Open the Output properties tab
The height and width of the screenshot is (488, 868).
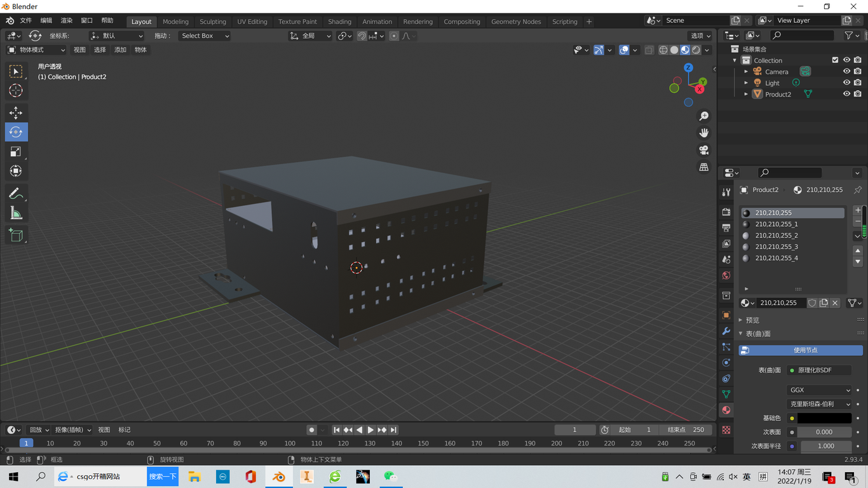(x=726, y=227)
